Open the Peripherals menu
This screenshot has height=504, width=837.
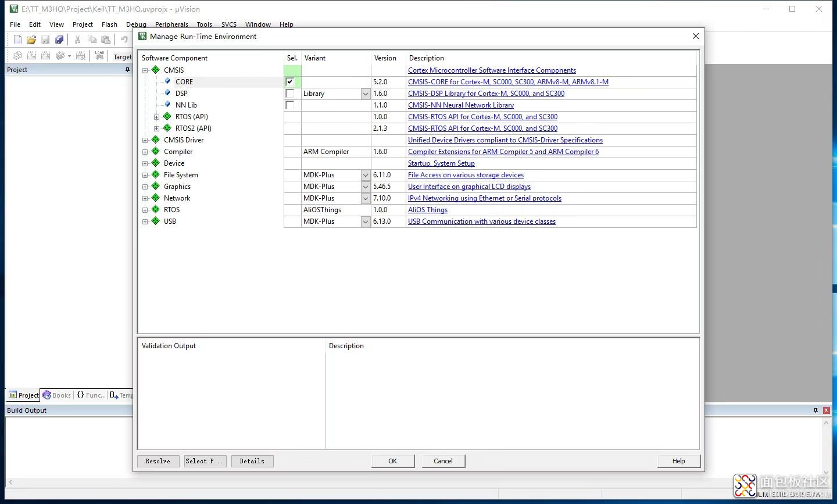pyautogui.click(x=171, y=24)
